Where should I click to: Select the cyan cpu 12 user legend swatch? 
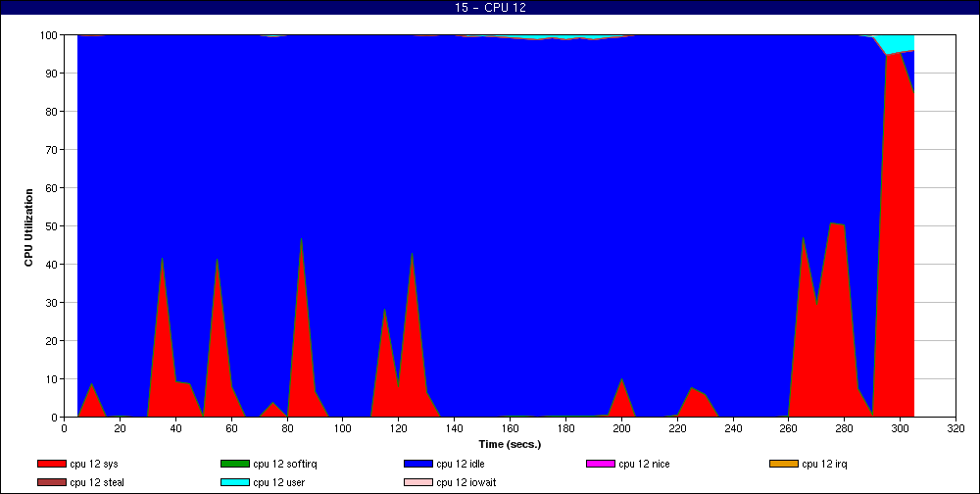[x=235, y=482]
